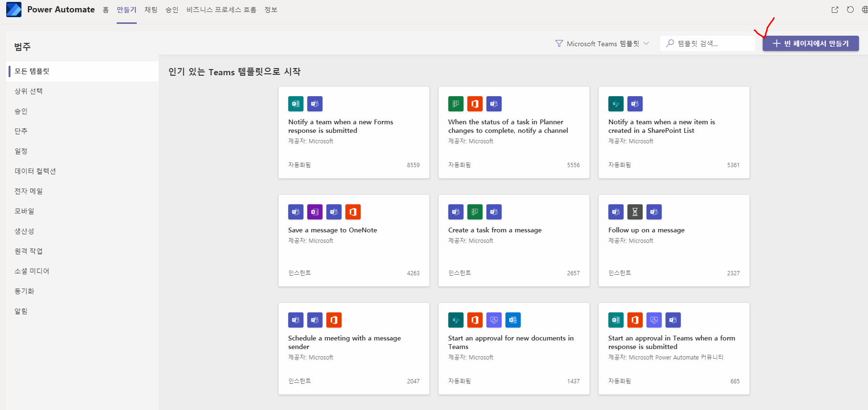The image size is (868, 410).
Task: Click SharePoint icon on approval for documents card
Action: [456, 320]
